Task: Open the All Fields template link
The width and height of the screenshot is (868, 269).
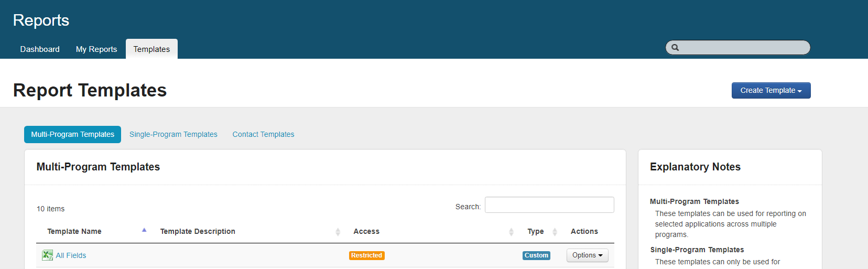Action: pos(71,255)
